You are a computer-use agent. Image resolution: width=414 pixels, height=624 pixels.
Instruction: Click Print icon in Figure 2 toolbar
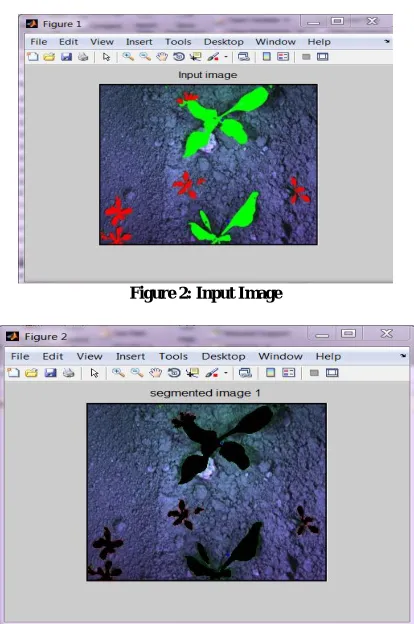[x=68, y=373]
